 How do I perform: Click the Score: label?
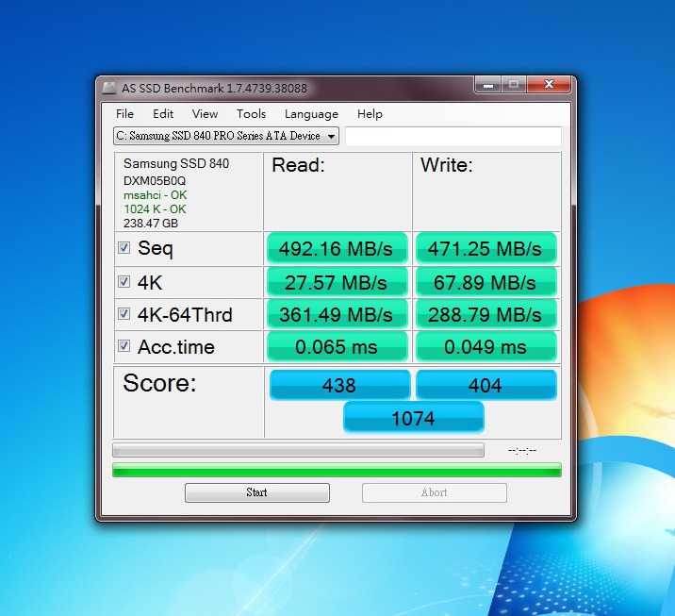click(x=159, y=382)
